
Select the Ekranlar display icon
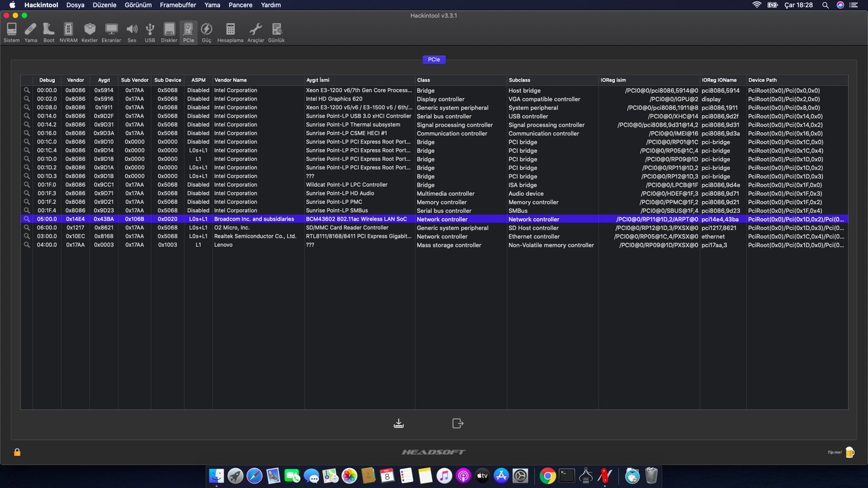(x=111, y=33)
